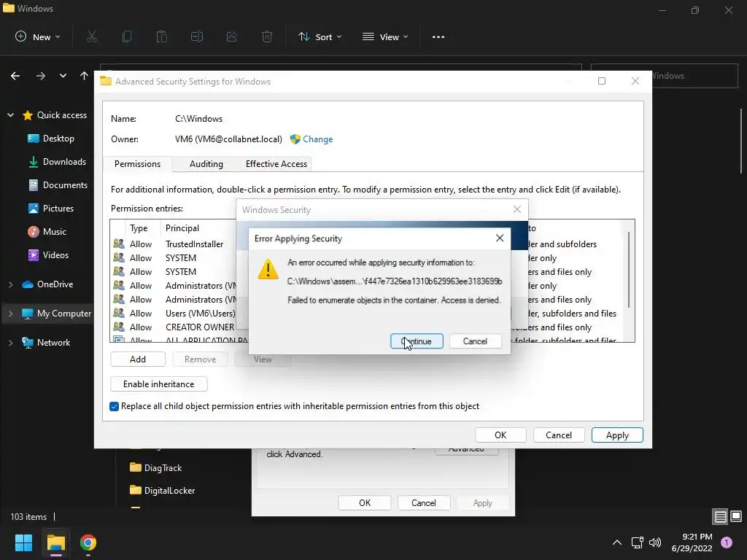Toggle Replace all child object permission entries checkbox
The image size is (747, 560).
point(115,406)
